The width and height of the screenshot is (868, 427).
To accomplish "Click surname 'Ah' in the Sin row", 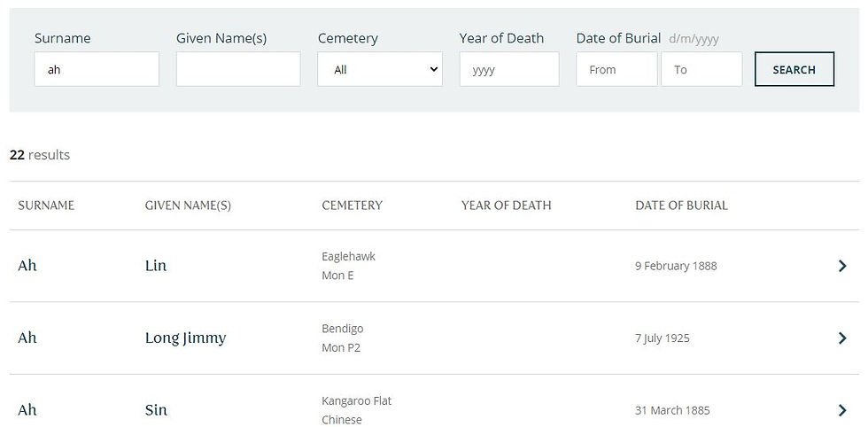I will pyautogui.click(x=27, y=410).
